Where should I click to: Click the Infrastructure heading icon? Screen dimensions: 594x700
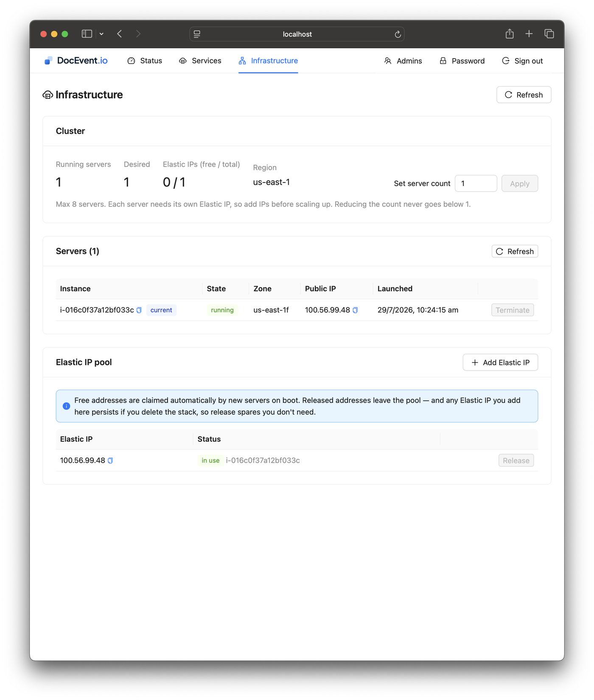(x=48, y=95)
